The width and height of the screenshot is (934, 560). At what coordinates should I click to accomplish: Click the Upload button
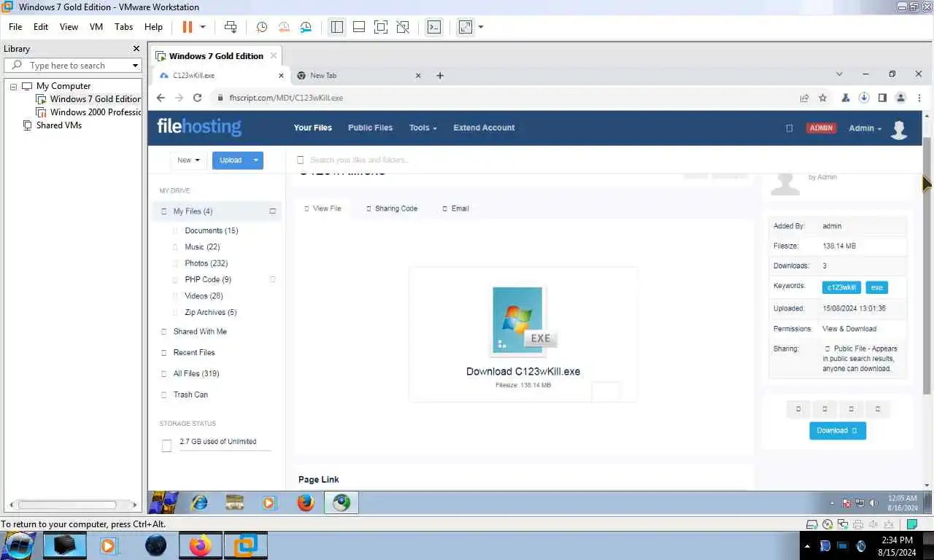(231, 160)
